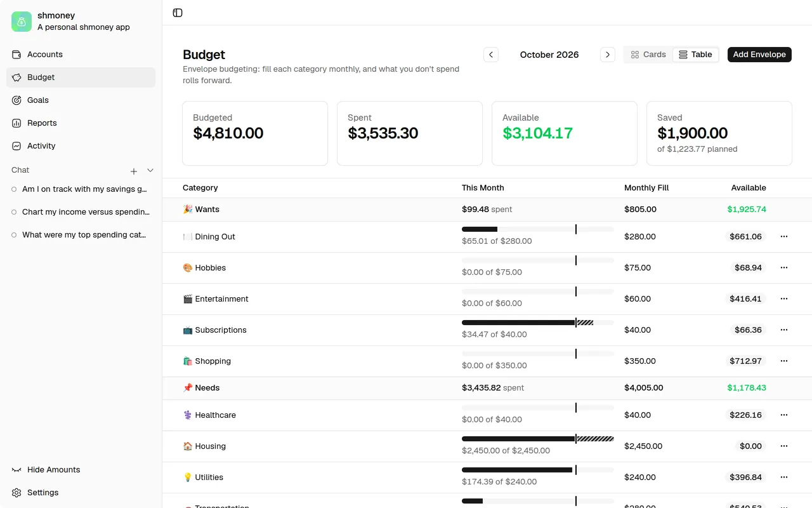Switch to Cards view
Image resolution: width=812 pixels, height=508 pixels.
(x=648, y=55)
